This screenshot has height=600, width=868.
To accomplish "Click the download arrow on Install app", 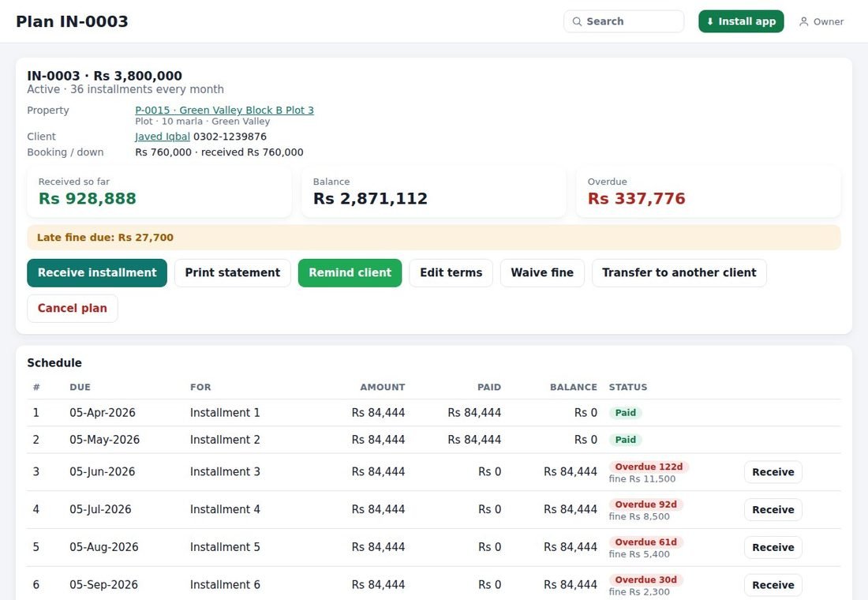I will coord(709,21).
